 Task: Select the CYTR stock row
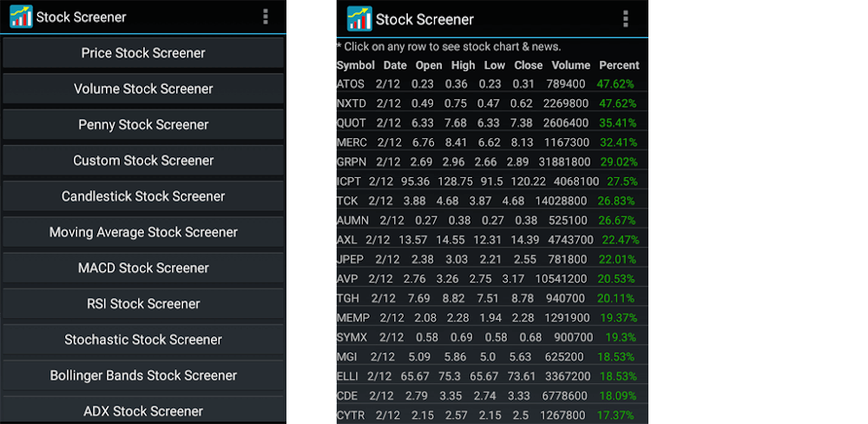coord(492,415)
